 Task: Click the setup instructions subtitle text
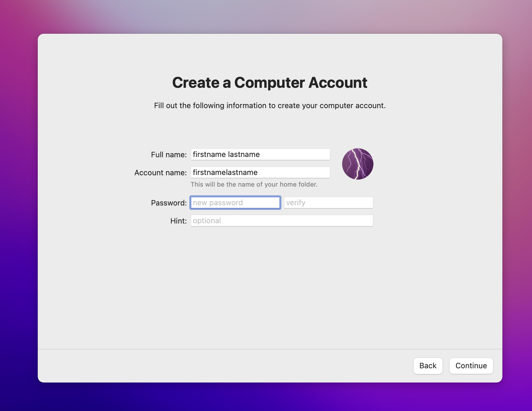(270, 106)
